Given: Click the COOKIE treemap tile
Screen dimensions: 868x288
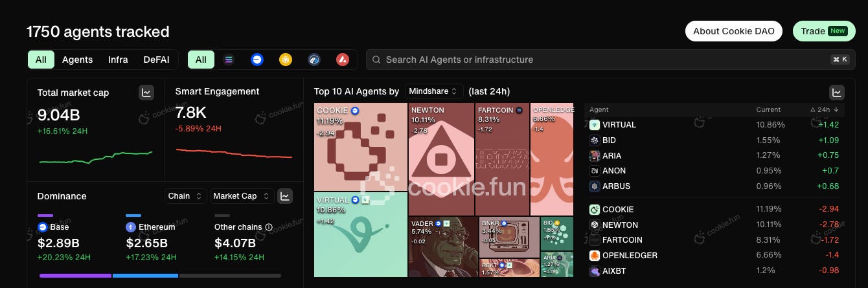Looking at the screenshot, I should 361,147.
